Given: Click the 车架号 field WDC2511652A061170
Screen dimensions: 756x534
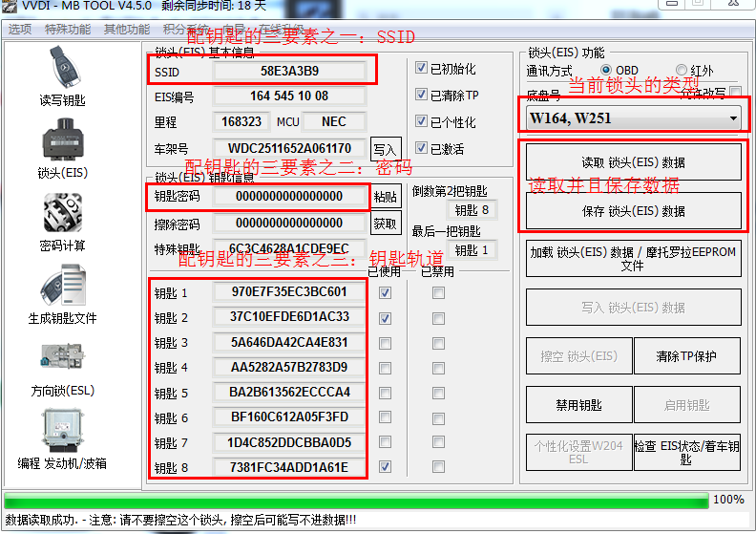Looking at the screenshot, I should point(289,148).
